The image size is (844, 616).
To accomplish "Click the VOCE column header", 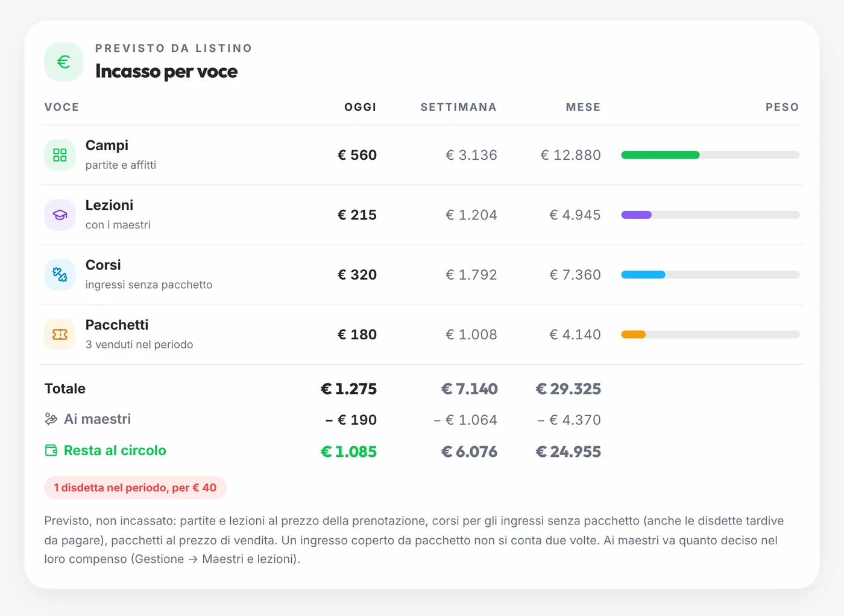I will pos(61,107).
